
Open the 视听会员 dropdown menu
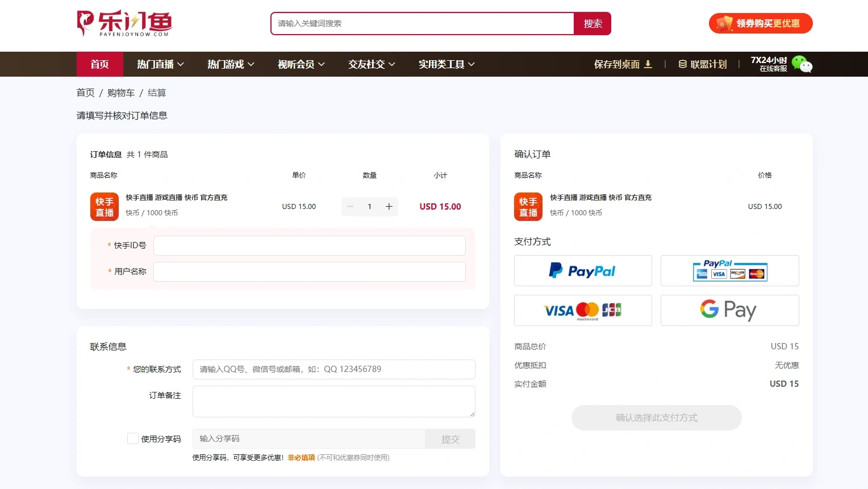[301, 64]
